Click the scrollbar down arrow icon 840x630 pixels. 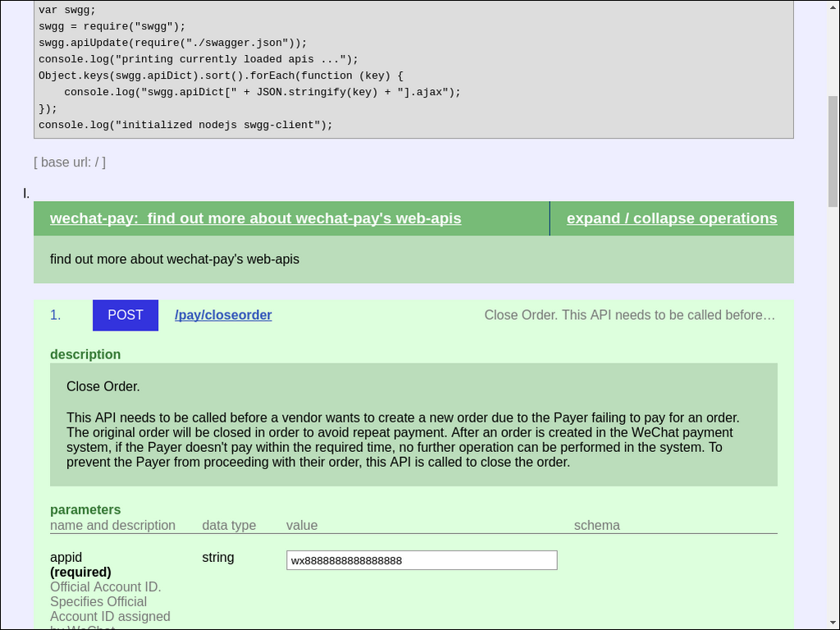[x=833, y=622]
